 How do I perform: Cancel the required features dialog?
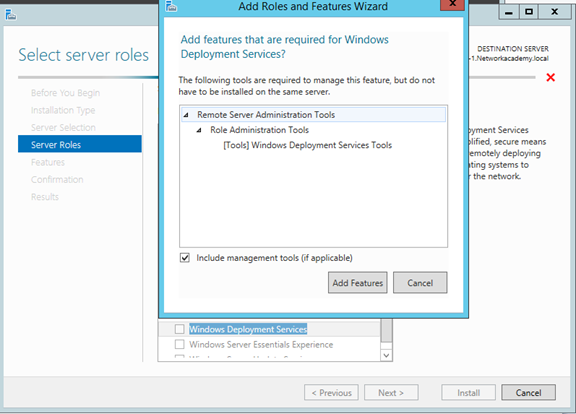pos(420,283)
